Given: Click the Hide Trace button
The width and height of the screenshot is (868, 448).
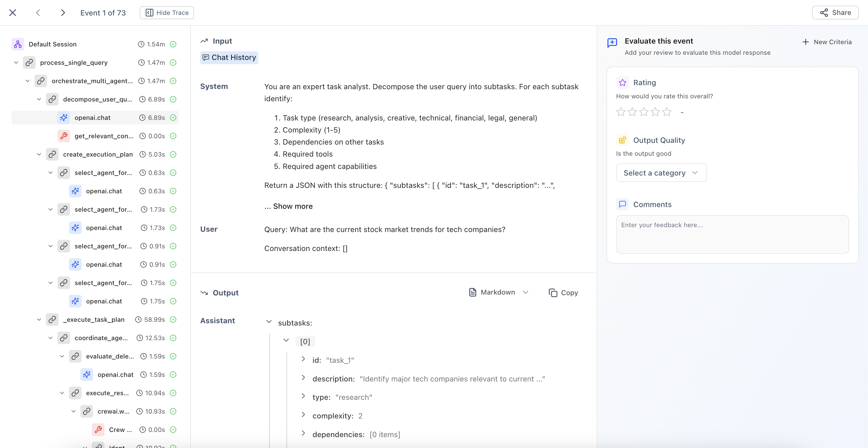Looking at the screenshot, I should click(x=167, y=13).
